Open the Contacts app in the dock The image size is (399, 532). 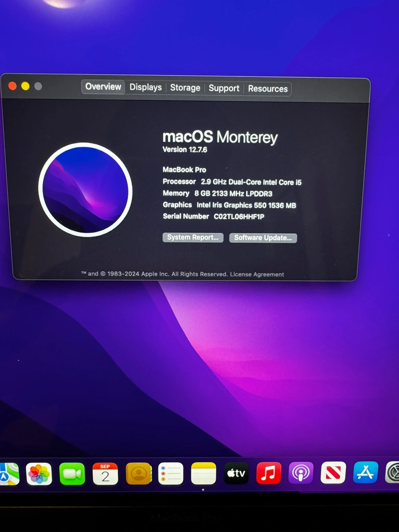(139, 474)
